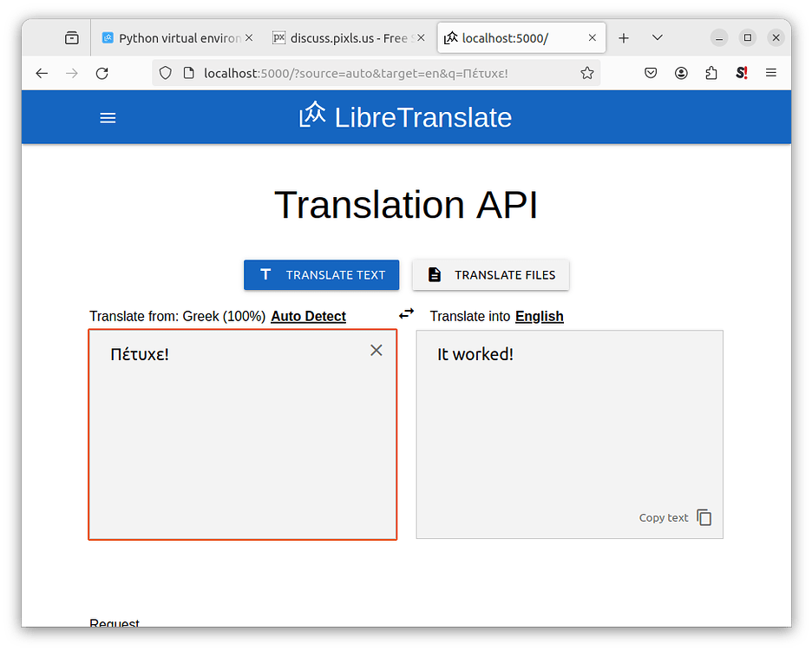Open the tracking protection shield panel

point(165,73)
